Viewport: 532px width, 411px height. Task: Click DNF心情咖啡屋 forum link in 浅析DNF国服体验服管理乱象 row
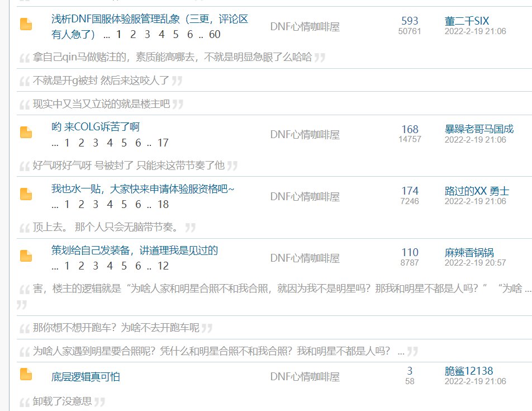[x=305, y=26]
